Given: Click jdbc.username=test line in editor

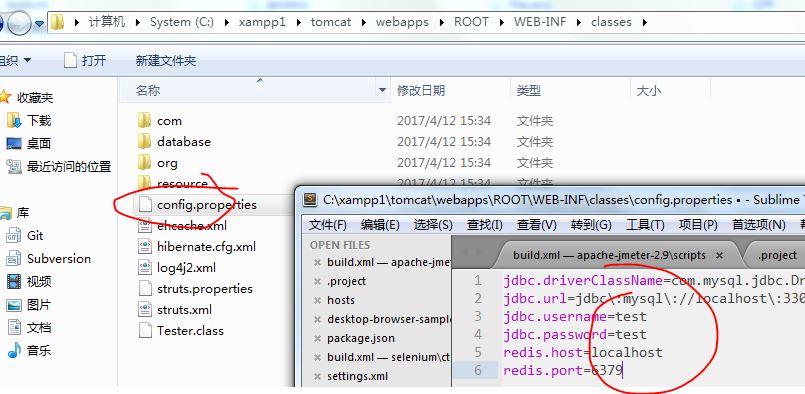Looking at the screenshot, I should [x=575, y=316].
